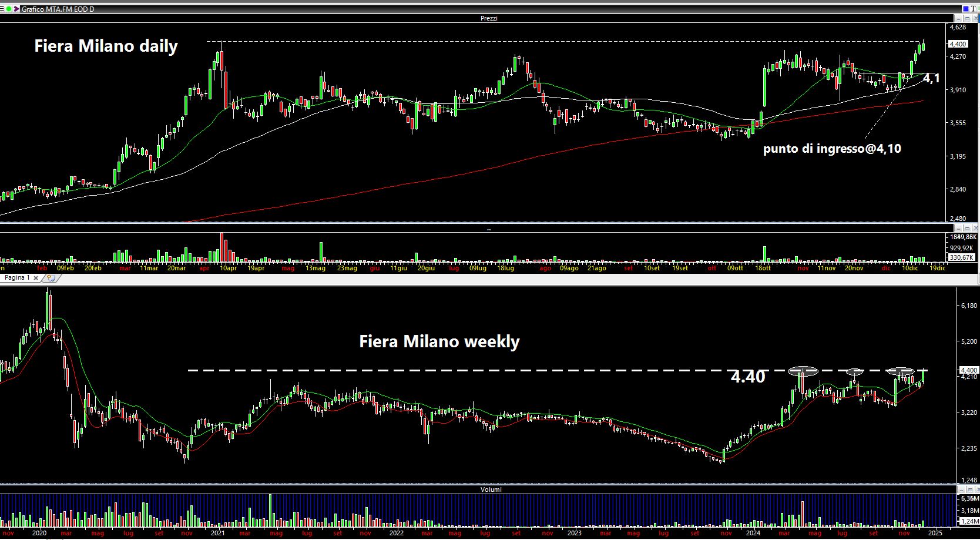The height and width of the screenshot is (540, 980).
Task: Select the 'punto di ingresso@4,10' annotation
Action: pos(832,149)
